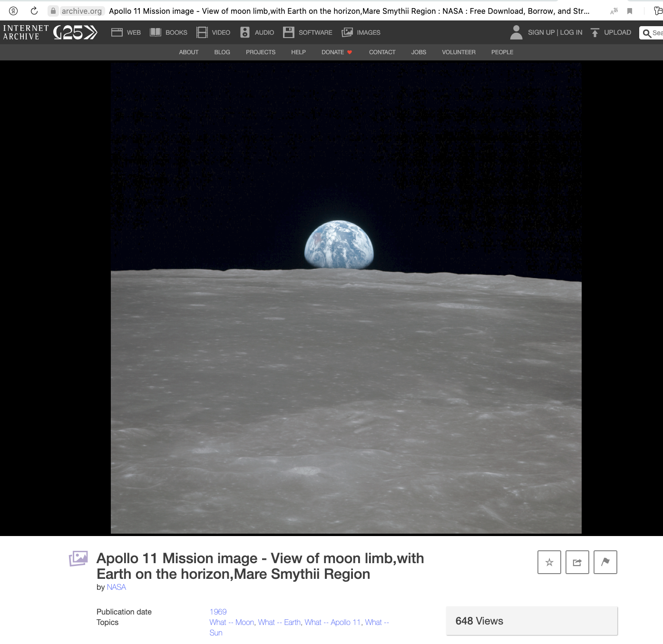
Task: Open the Images section icon
Action: [x=348, y=32]
